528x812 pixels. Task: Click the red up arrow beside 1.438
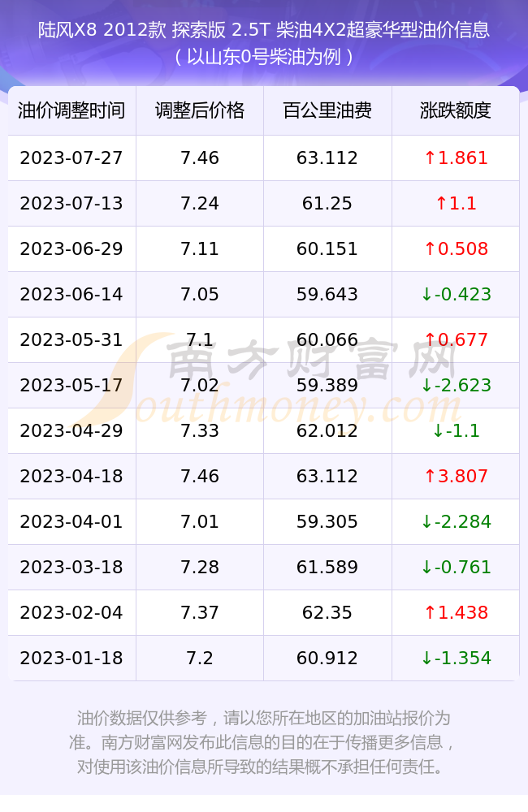coord(430,612)
